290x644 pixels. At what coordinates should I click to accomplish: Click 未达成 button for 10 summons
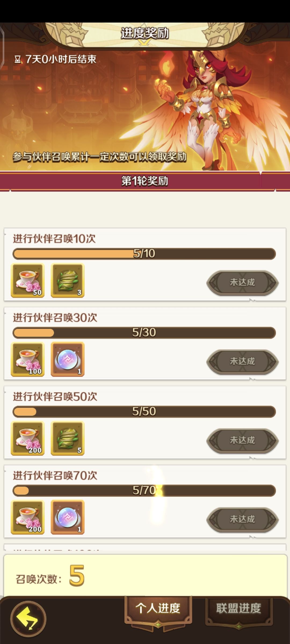242,283
